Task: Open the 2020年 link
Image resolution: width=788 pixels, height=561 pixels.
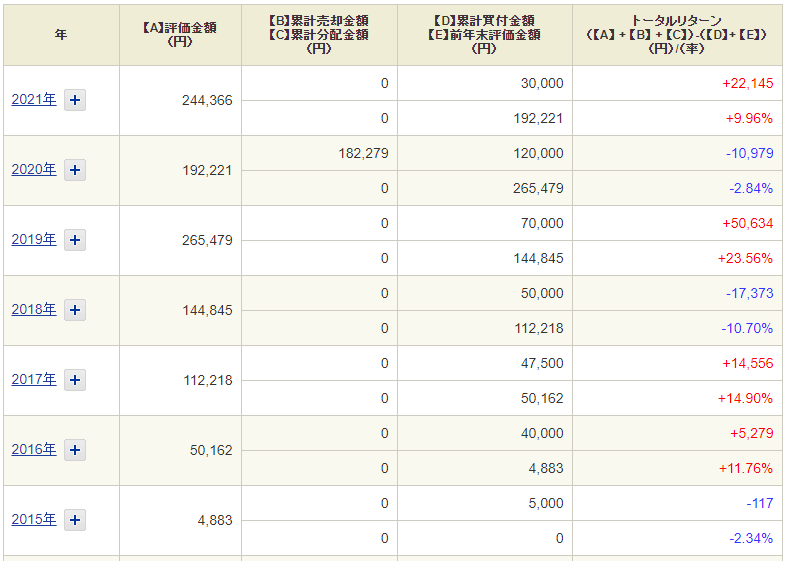Action: click(x=34, y=169)
